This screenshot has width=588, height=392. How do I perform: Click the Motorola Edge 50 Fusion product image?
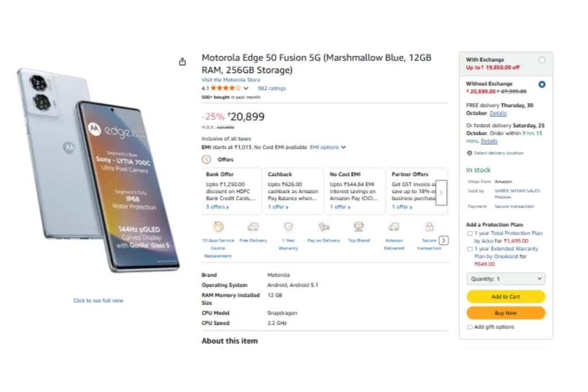pyautogui.click(x=98, y=172)
